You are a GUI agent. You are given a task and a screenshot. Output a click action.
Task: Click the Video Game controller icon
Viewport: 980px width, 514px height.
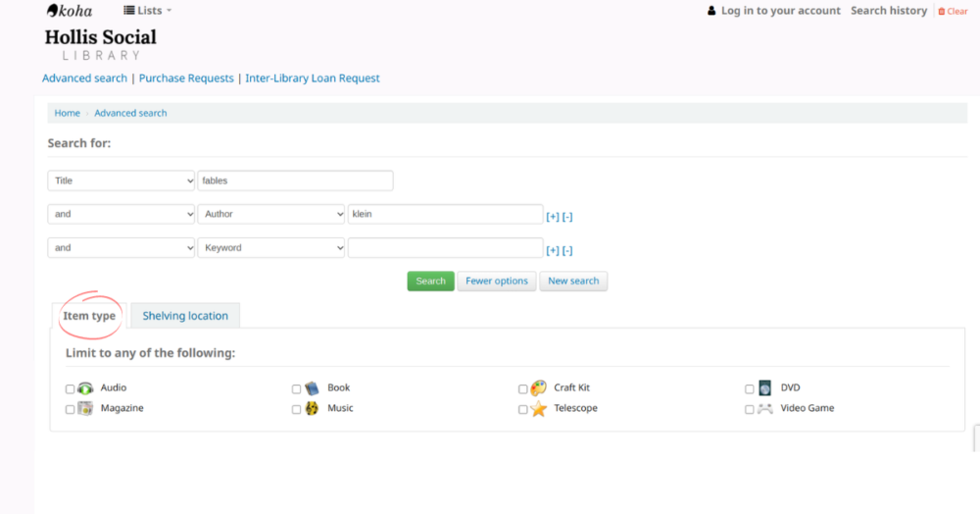coord(765,409)
